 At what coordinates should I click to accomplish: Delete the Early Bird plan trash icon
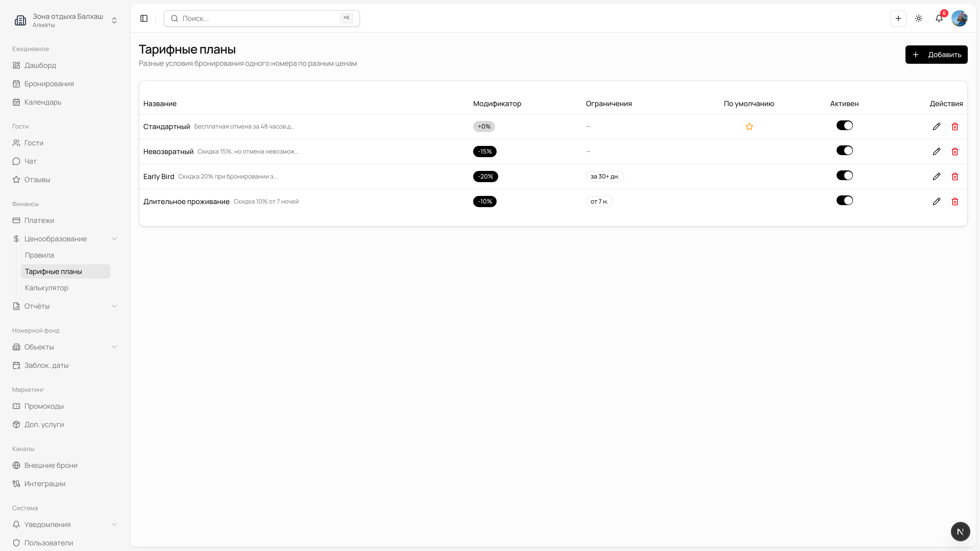pyautogui.click(x=955, y=177)
